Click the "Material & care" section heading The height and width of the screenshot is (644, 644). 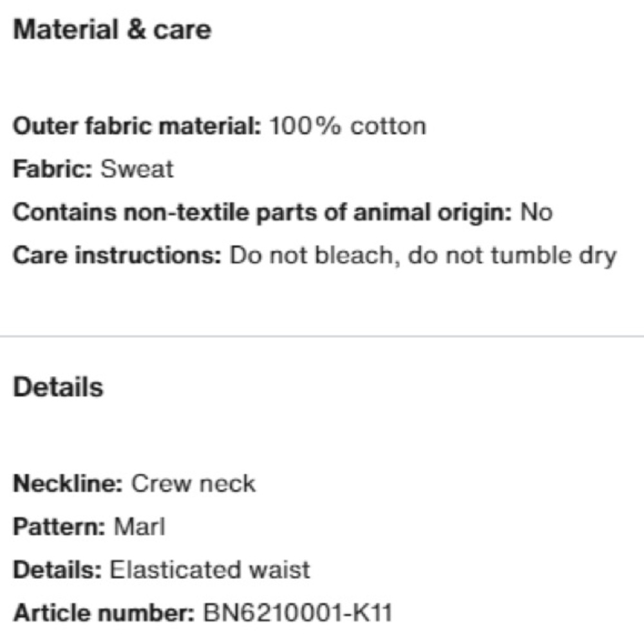[112, 30]
